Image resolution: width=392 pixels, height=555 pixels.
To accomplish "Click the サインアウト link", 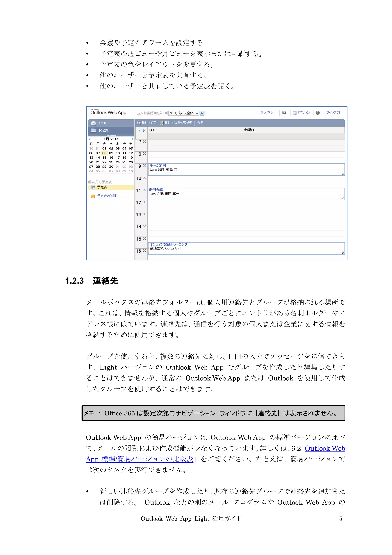I will [x=333, y=112].
